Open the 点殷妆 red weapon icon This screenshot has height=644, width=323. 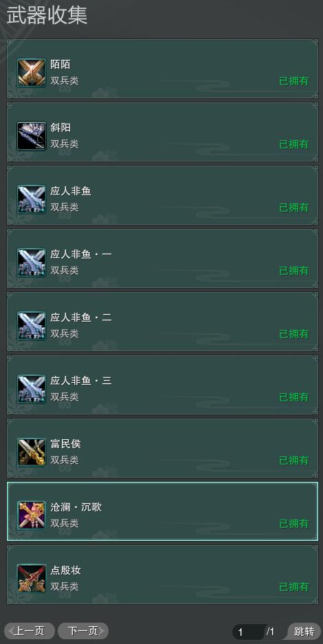32,579
